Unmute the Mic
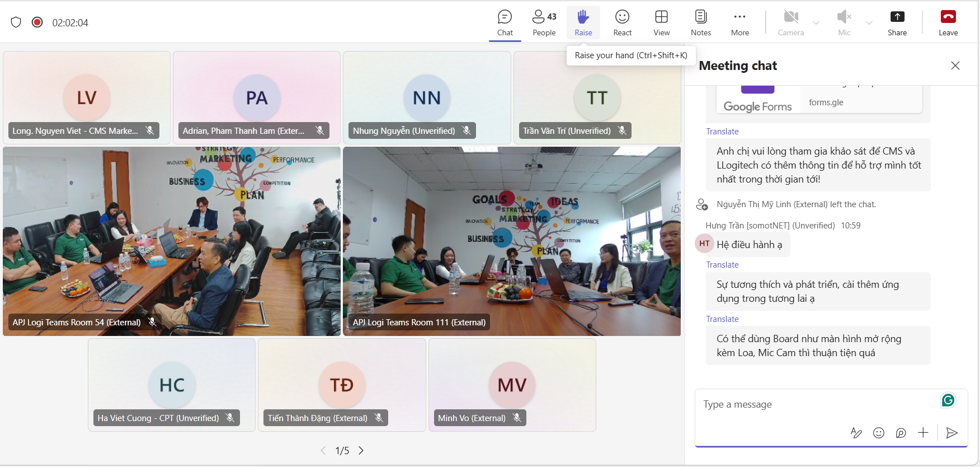This screenshot has width=980, height=467. coord(844,22)
